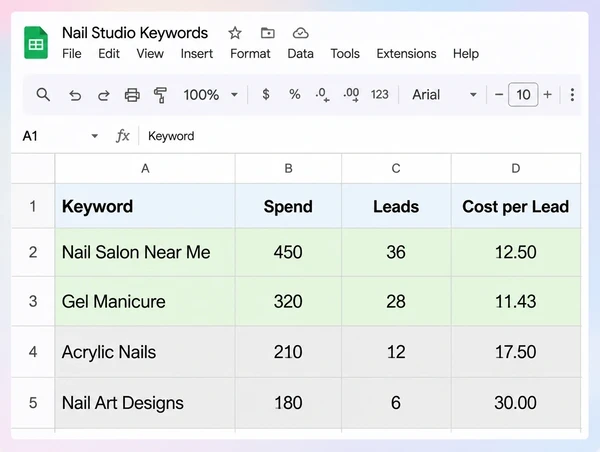The image size is (600, 452).
Task: Select the Nail Art Designs cell
Action: click(145, 403)
